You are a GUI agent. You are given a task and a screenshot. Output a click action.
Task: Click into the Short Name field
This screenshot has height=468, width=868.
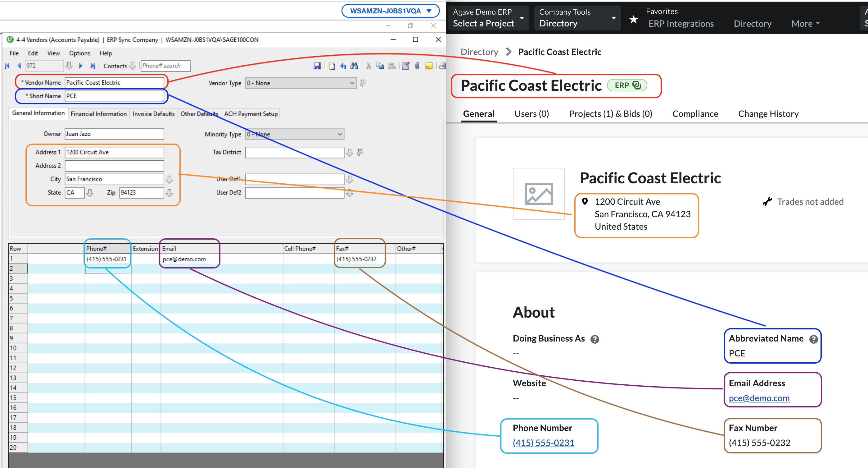(x=114, y=96)
